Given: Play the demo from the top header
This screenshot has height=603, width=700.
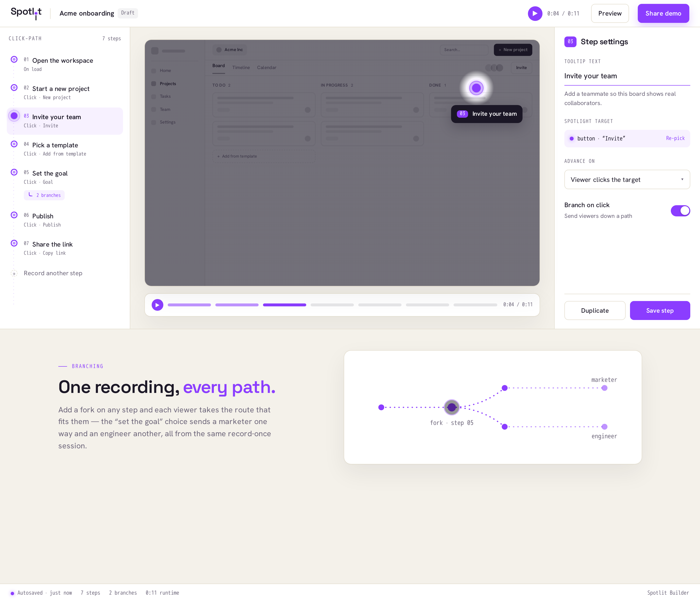Looking at the screenshot, I should [x=535, y=14].
